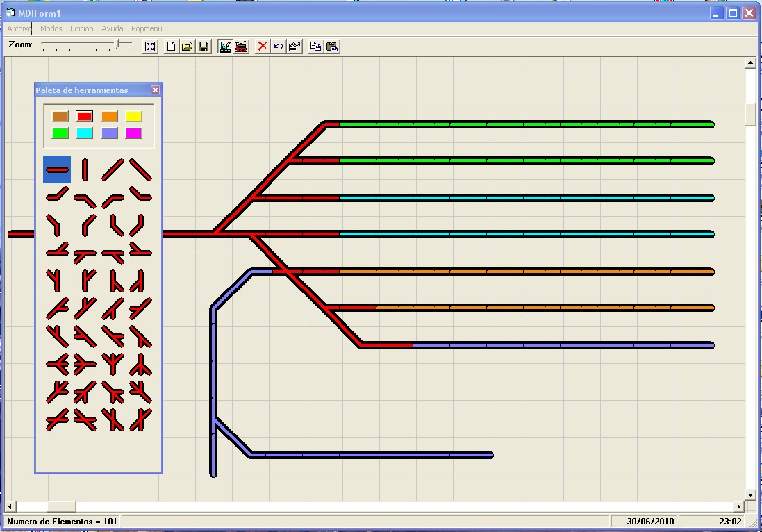Viewport: 762px width, 532px height.
Task: Pick the cyan color swatch
Action: point(85,133)
